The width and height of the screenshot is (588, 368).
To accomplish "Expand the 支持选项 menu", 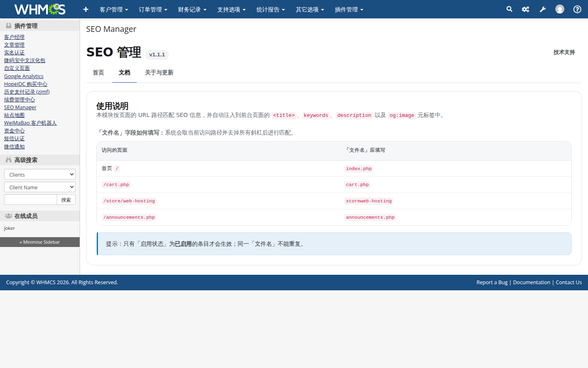I will coord(232,9).
